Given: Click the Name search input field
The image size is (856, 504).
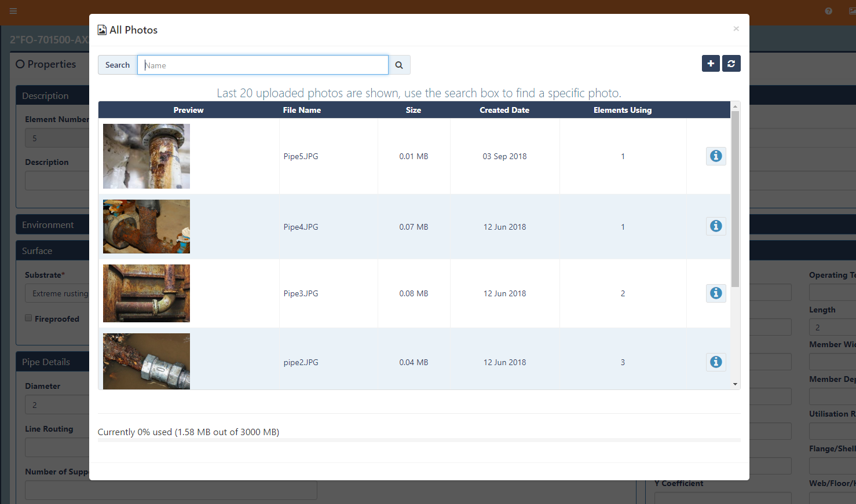Looking at the screenshot, I should tap(263, 65).
